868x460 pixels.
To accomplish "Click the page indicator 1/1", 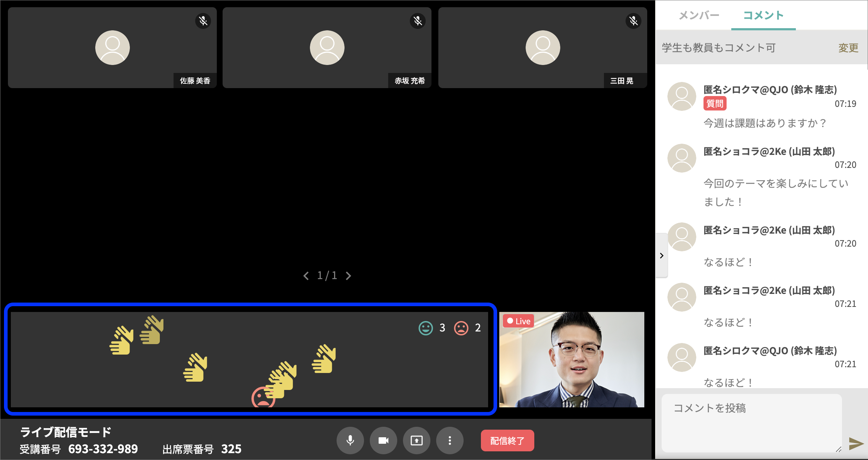I will click(x=327, y=276).
